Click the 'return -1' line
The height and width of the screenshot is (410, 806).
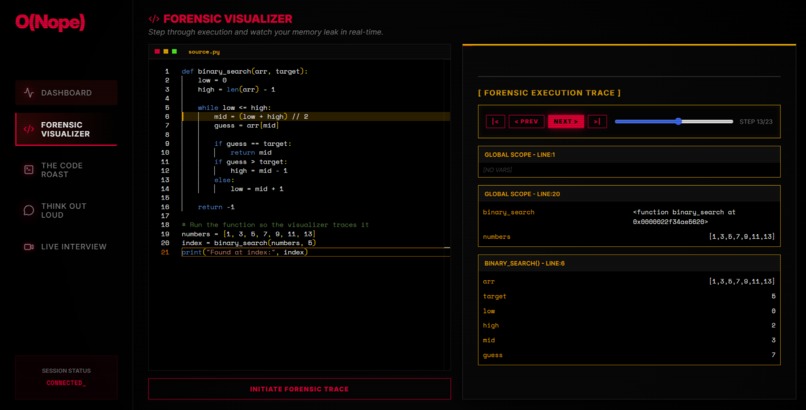coord(216,207)
